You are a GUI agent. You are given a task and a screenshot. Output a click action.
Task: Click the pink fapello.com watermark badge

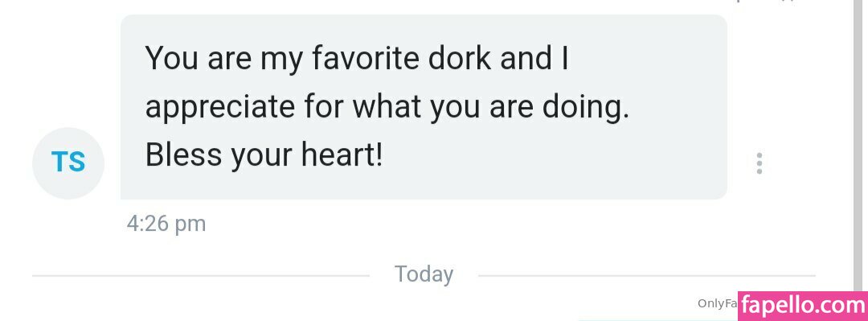tap(803, 306)
